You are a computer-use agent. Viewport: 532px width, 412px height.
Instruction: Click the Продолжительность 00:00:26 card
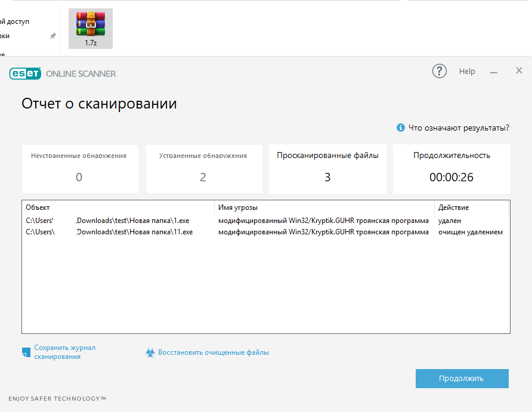point(451,169)
